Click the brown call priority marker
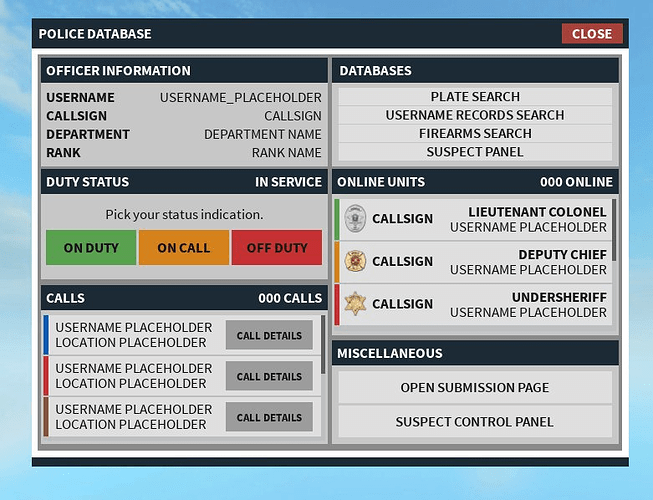The height and width of the screenshot is (500, 653). coord(46,417)
